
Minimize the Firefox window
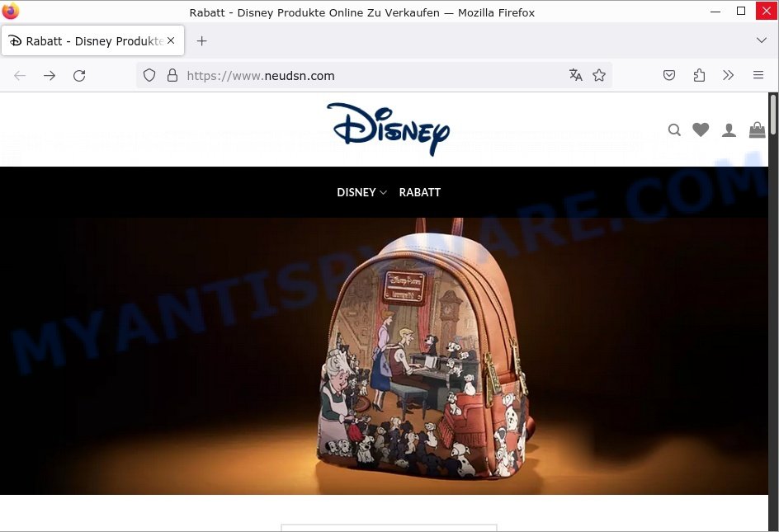click(x=715, y=12)
